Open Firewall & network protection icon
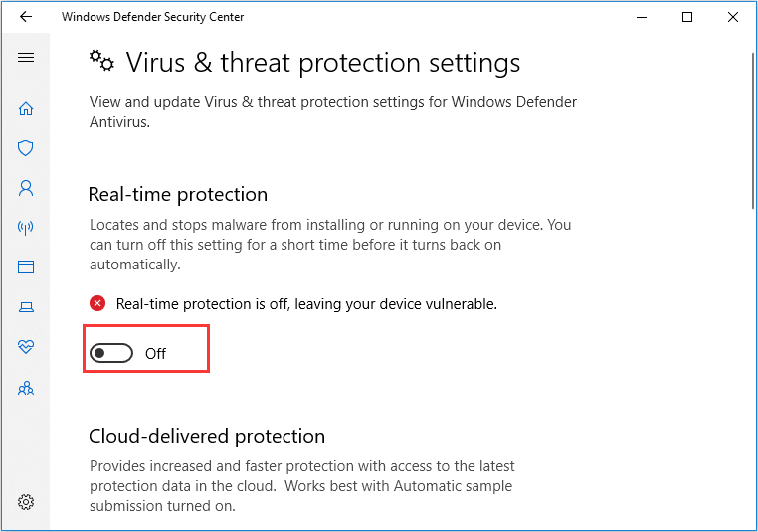This screenshot has height=532, width=758. [x=26, y=228]
